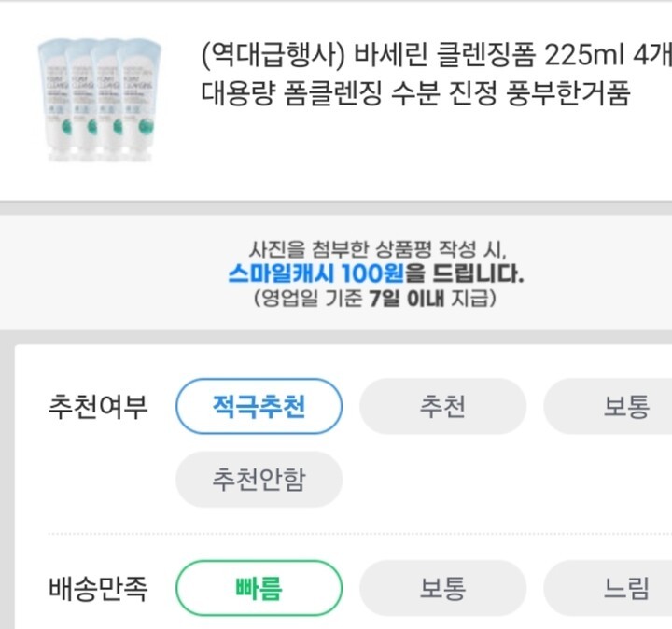Image resolution: width=672 pixels, height=629 pixels.
Task: Click the 추천여부 row label
Action: (97, 407)
